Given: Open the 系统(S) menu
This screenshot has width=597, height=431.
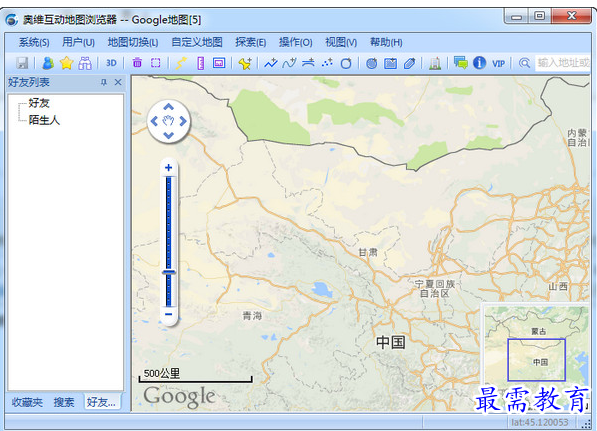Looking at the screenshot, I should [x=34, y=42].
